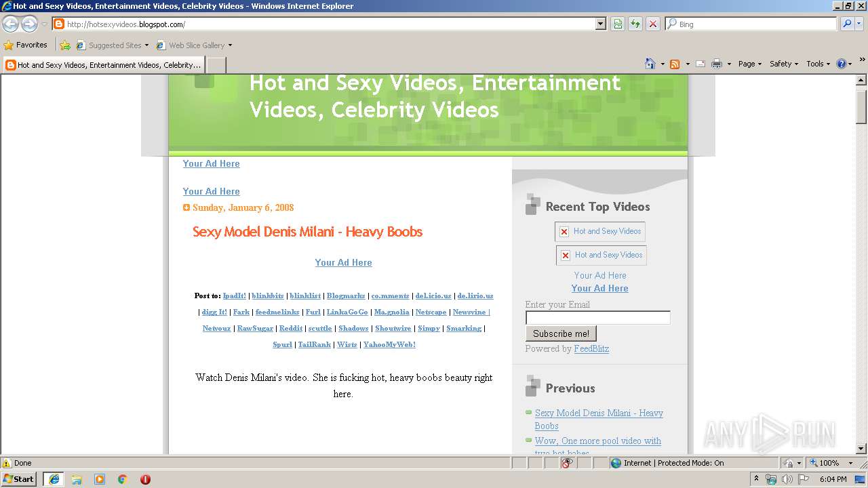Show hidden tray icons arrow
This screenshot has width=868, height=488.
[756, 479]
